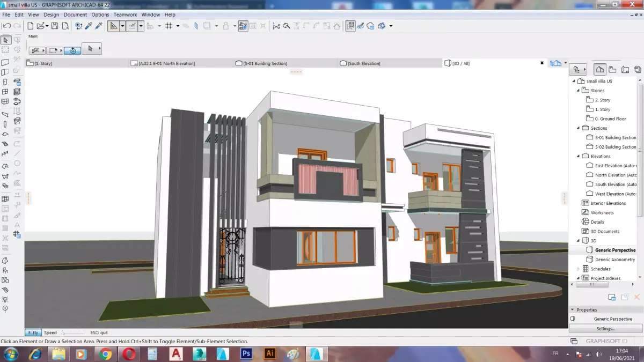The width and height of the screenshot is (644, 362).
Task: Collapse the Sections tree node
Action: point(579,128)
